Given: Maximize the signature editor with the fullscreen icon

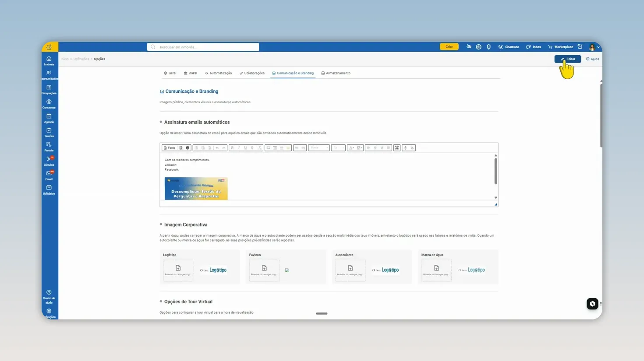Looking at the screenshot, I should tap(397, 148).
